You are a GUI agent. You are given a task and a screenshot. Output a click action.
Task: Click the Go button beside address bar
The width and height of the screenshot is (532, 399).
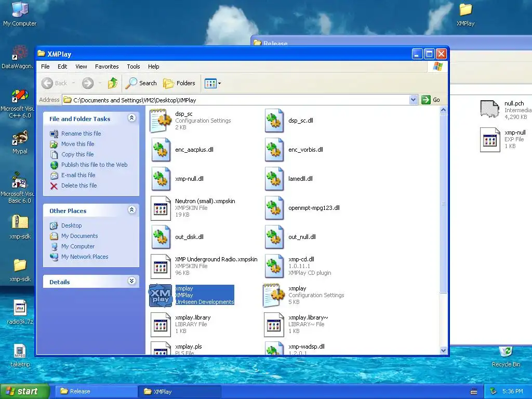click(431, 100)
